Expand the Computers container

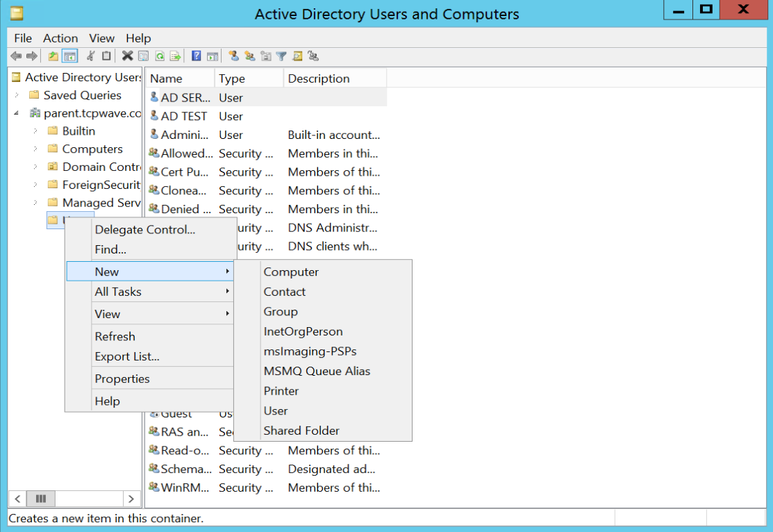point(35,149)
